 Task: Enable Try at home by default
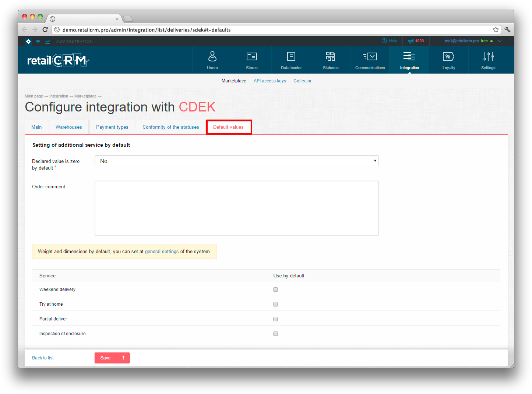point(275,304)
